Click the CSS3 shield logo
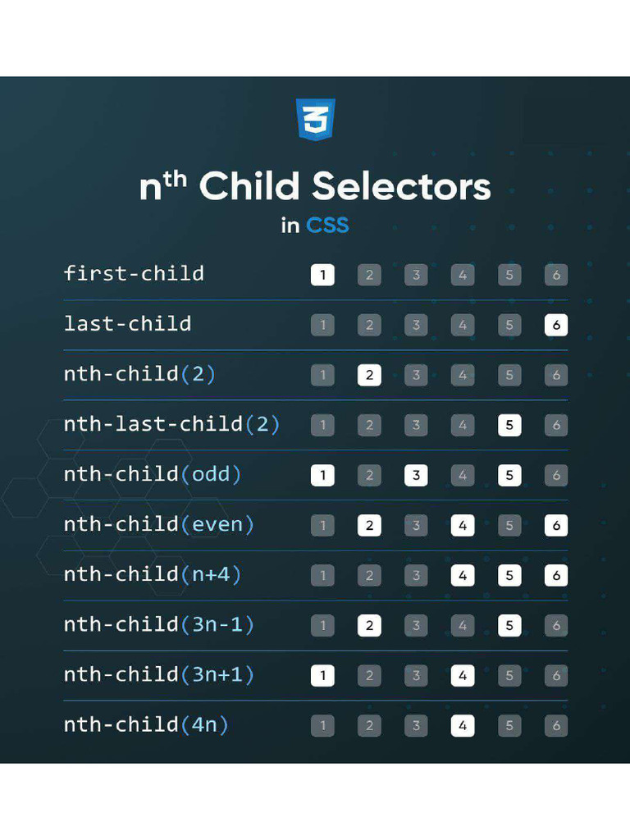Screen dimensions: 630x840 [x=315, y=120]
